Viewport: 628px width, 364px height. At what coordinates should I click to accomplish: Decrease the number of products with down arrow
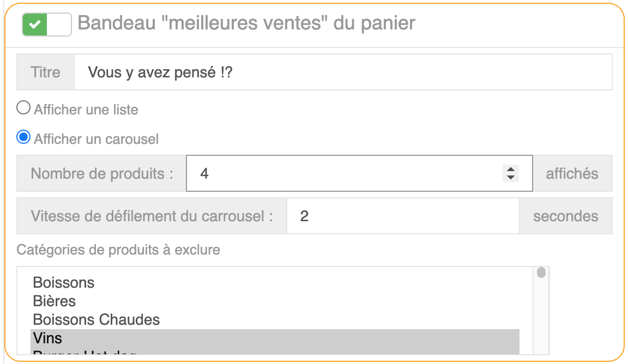tap(511, 178)
